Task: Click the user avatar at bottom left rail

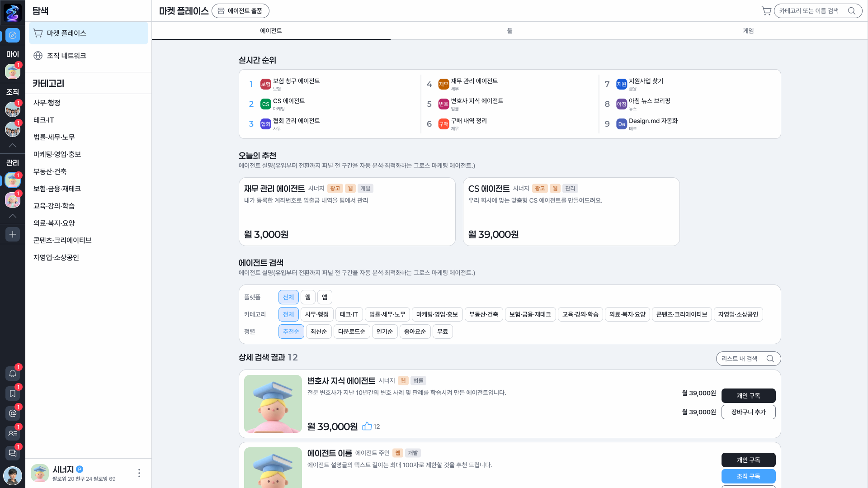Action: 13,476
